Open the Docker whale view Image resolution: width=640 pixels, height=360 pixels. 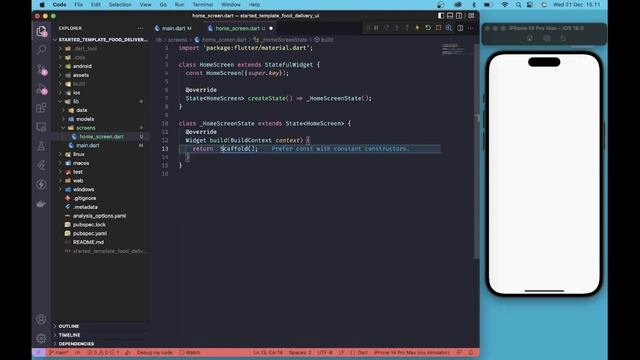coord(41,204)
